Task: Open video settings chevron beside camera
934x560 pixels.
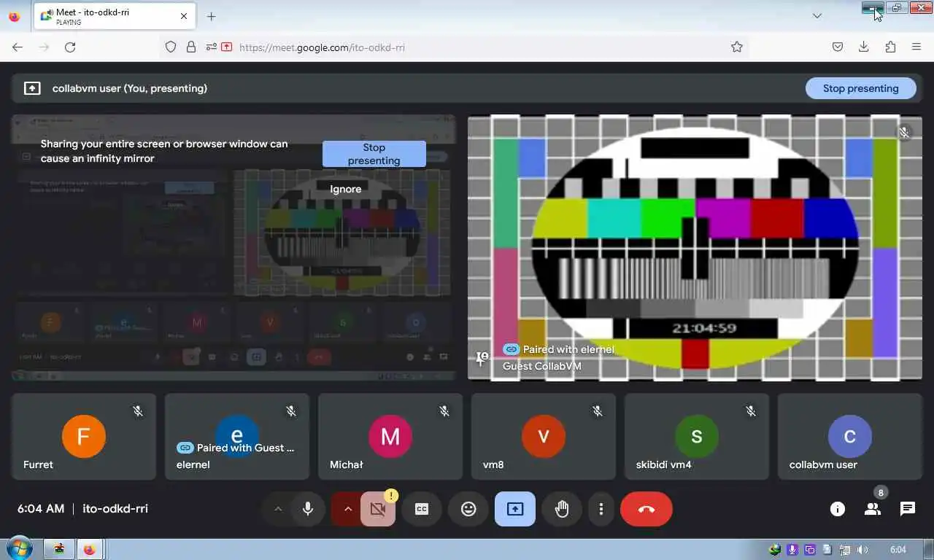Action: pyautogui.click(x=348, y=509)
